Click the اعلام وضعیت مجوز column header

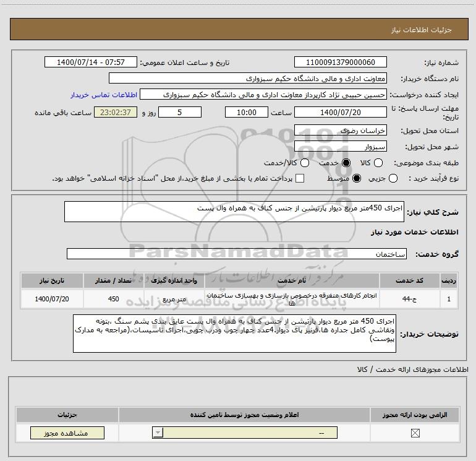[x=244, y=415]
